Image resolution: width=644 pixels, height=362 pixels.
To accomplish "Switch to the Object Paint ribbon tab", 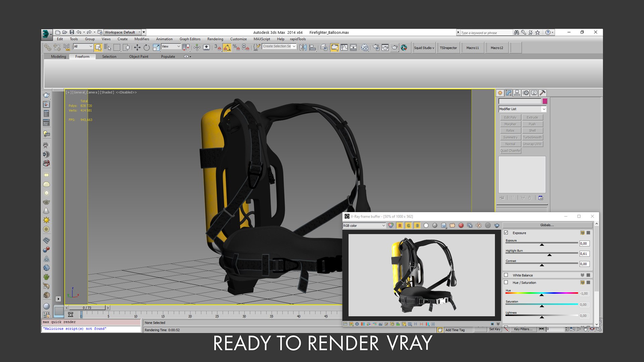I will 139,57.
